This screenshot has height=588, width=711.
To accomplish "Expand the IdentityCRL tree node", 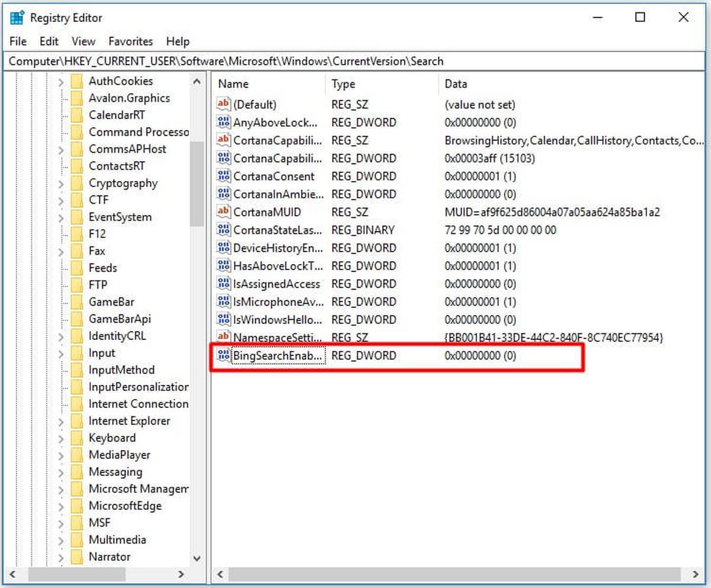I will pos(61,336).
